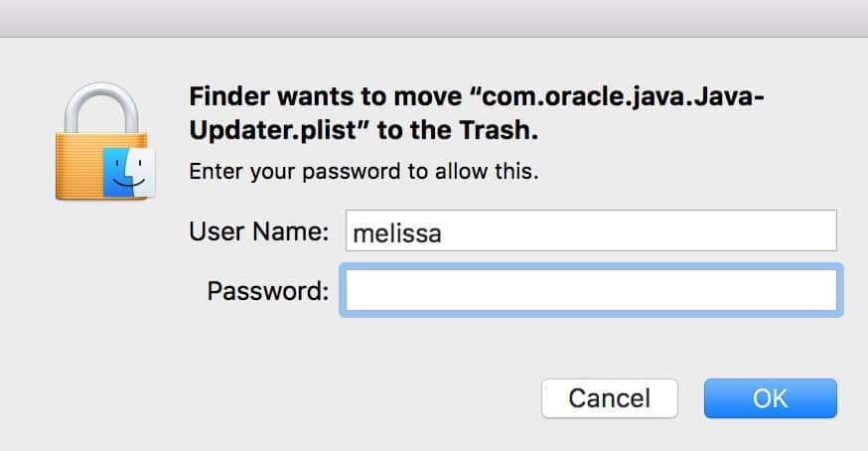
Task: Click "Enter your password to allow this" text
Action: point(363,171)
